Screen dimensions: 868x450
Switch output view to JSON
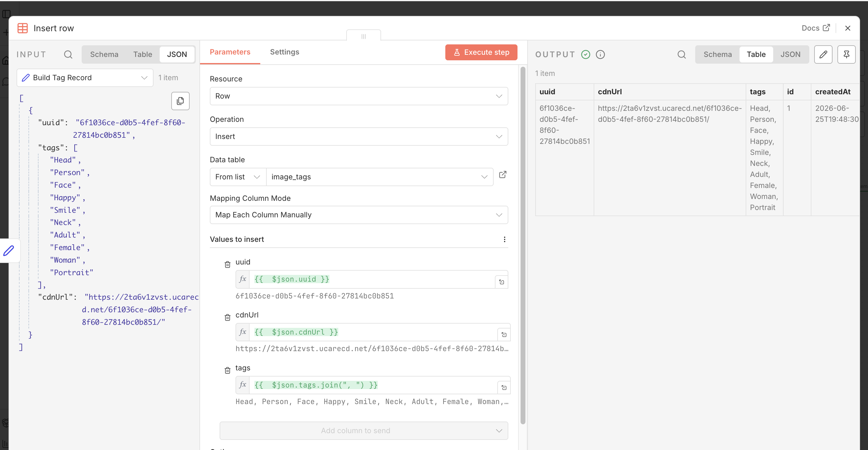click(790, 54)
